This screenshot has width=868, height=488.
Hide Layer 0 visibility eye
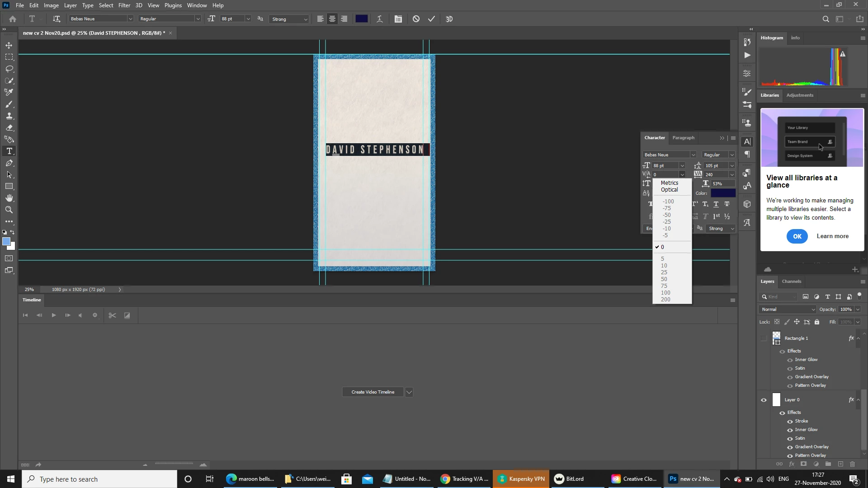764,400
